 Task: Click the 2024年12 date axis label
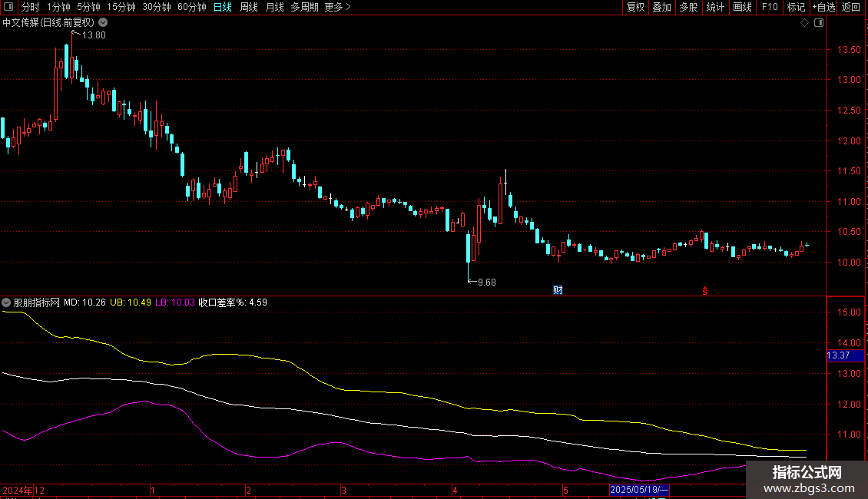(23, 490)
